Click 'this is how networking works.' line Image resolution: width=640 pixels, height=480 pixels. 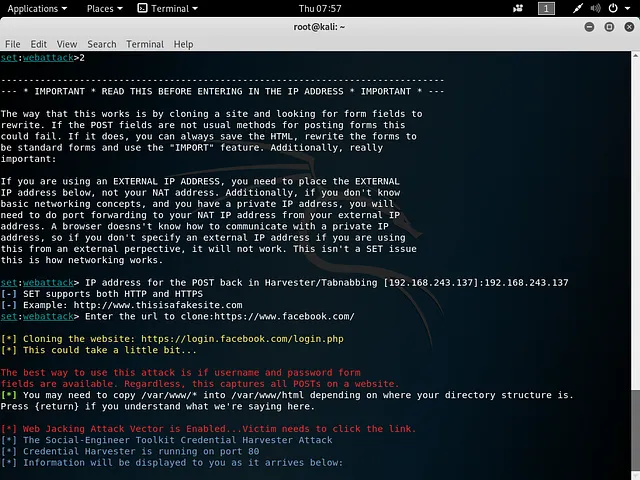click(x=82, y=260)
